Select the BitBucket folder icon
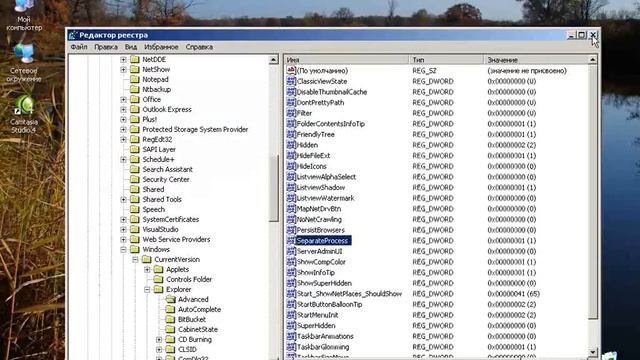The width and height of the screenshot is (640, 360). [x=170, y=319]
